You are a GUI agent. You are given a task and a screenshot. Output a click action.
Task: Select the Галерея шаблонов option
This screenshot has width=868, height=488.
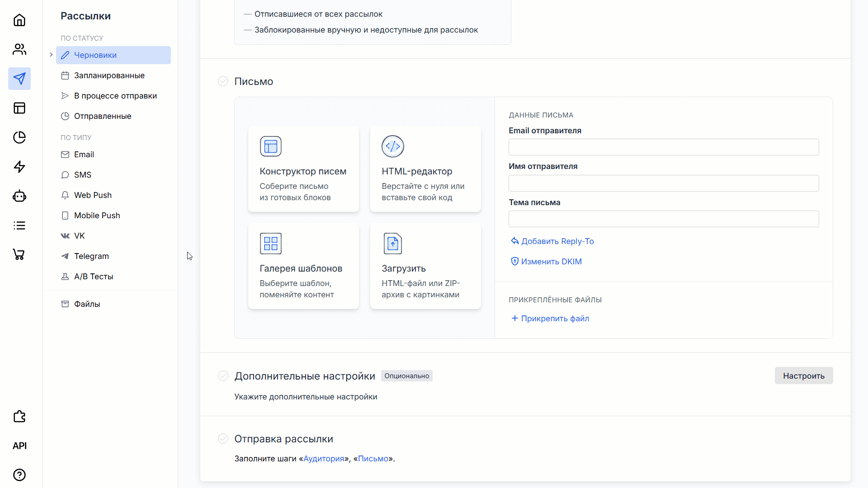click(303, 266)
